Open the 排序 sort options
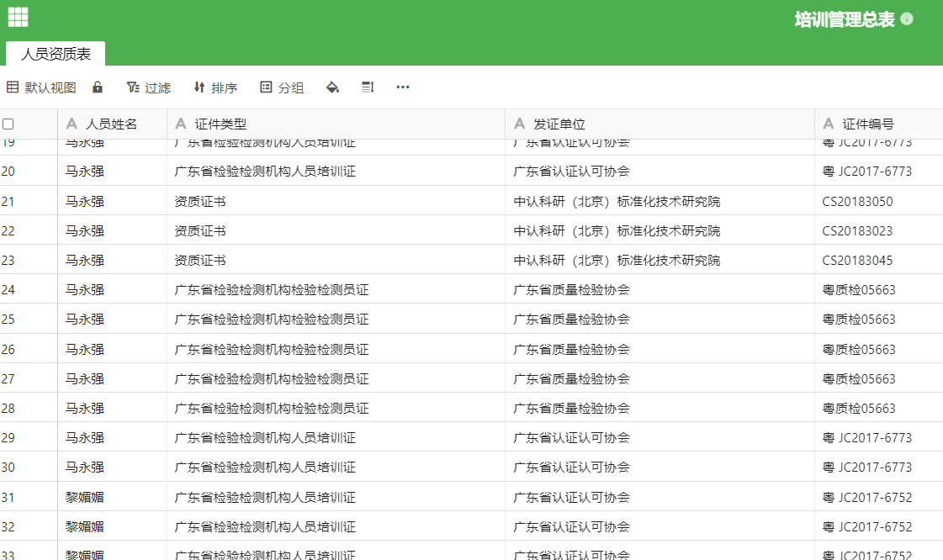943x560 pixels. tap(215, 87)
